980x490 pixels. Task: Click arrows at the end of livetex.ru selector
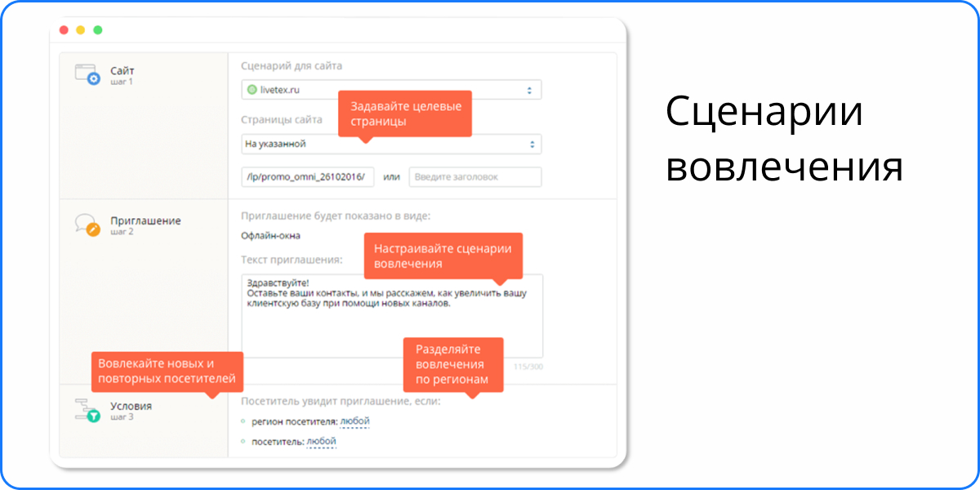coord(528,90)
